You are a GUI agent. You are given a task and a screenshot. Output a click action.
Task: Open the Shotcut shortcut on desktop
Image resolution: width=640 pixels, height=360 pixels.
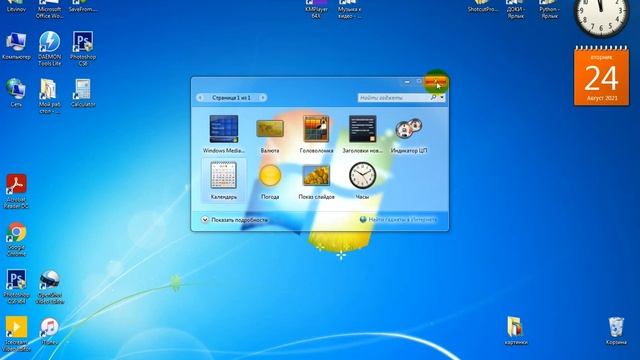pos(482,6)
